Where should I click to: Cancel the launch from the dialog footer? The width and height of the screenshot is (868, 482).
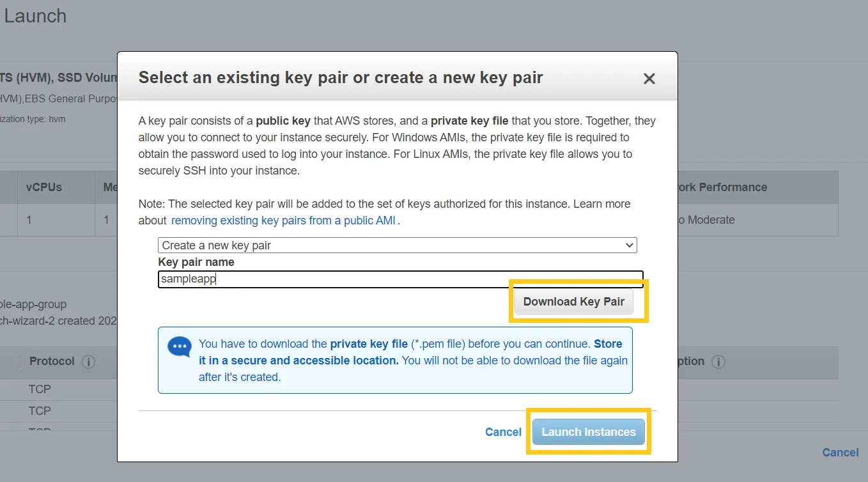point(503,431)
